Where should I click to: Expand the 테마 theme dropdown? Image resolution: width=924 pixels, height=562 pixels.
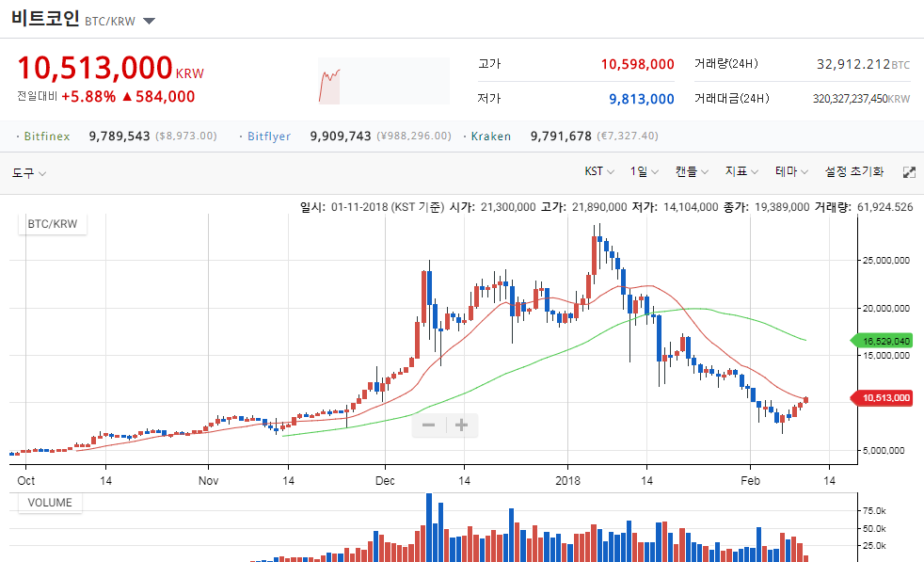click(791, 172)
